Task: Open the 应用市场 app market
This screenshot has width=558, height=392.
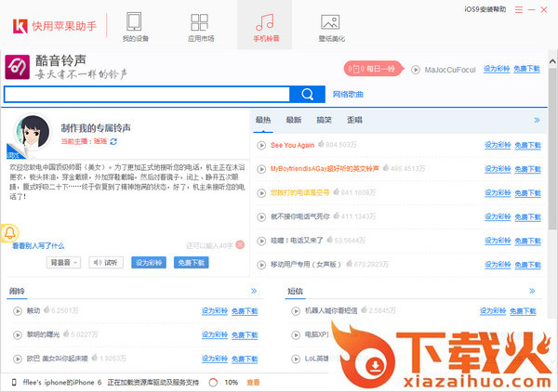Action: point(199,25)
